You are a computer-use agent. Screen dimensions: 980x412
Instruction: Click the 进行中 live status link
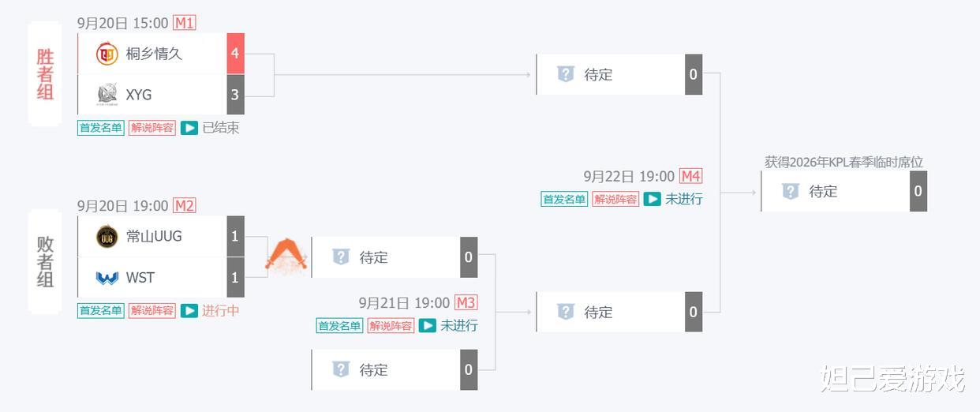pos(221,311)
